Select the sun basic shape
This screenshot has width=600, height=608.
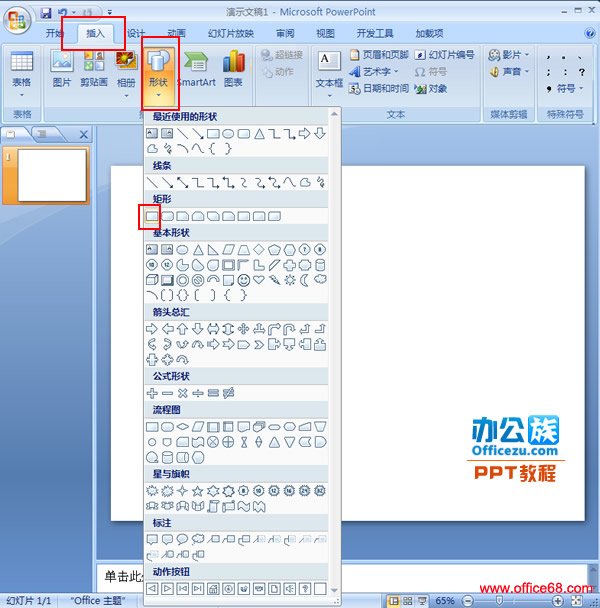pyautogui.click(x=290, y=280)
